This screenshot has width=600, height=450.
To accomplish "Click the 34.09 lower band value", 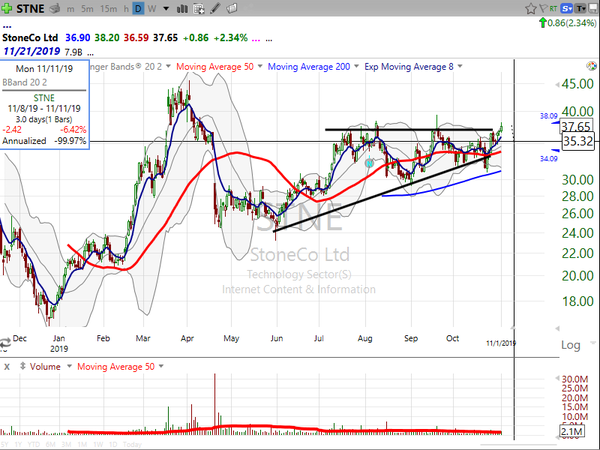I will [548, 158].
